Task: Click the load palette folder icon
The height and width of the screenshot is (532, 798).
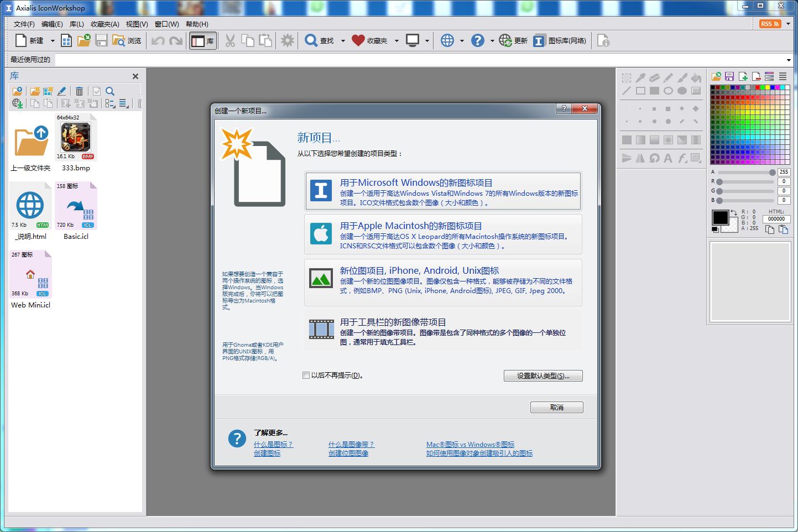Action: coord(716,76)
